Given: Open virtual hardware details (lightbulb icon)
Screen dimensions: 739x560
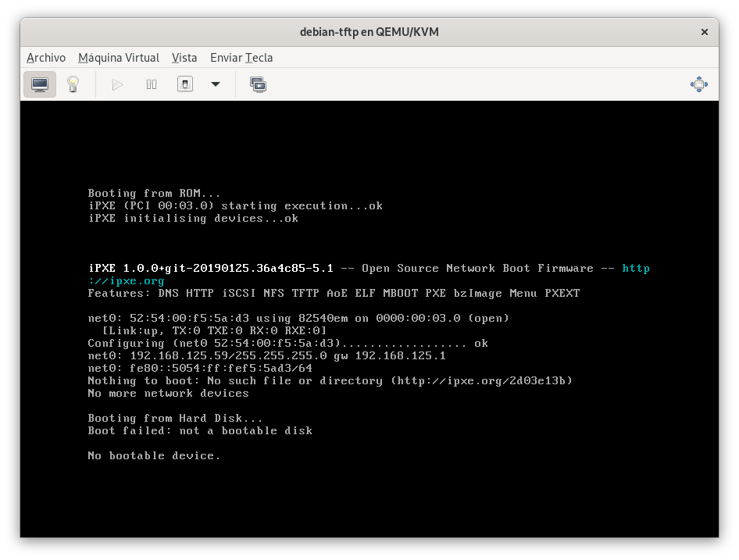Looking at the screenshot, I should [x=73, y=84].
